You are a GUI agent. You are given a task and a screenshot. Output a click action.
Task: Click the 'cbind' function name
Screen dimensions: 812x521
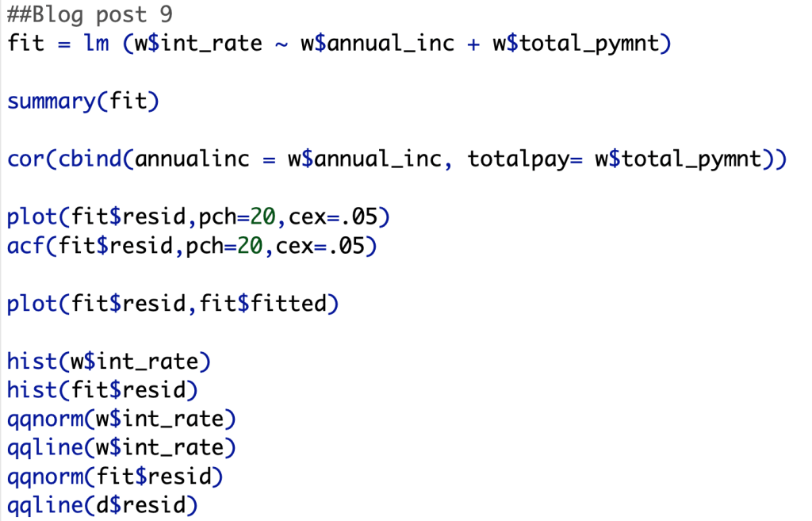[89, 159]
